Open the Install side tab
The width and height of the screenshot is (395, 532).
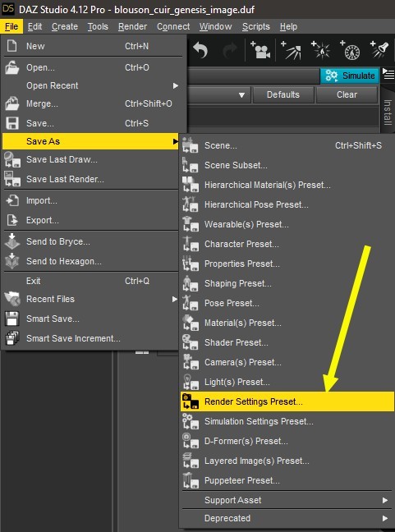(387, 112)
